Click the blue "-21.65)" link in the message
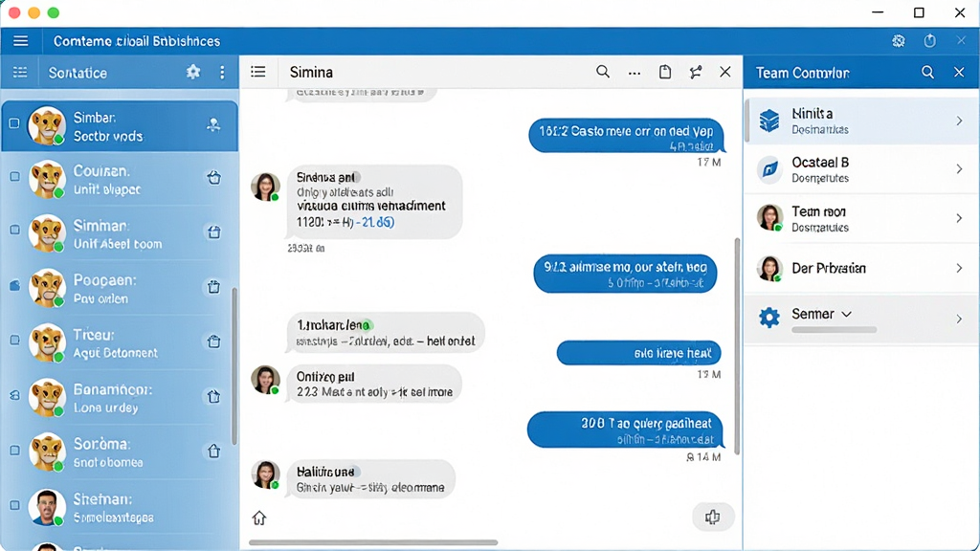Screen dimensions: 980x551 click(x=374, y=222)
